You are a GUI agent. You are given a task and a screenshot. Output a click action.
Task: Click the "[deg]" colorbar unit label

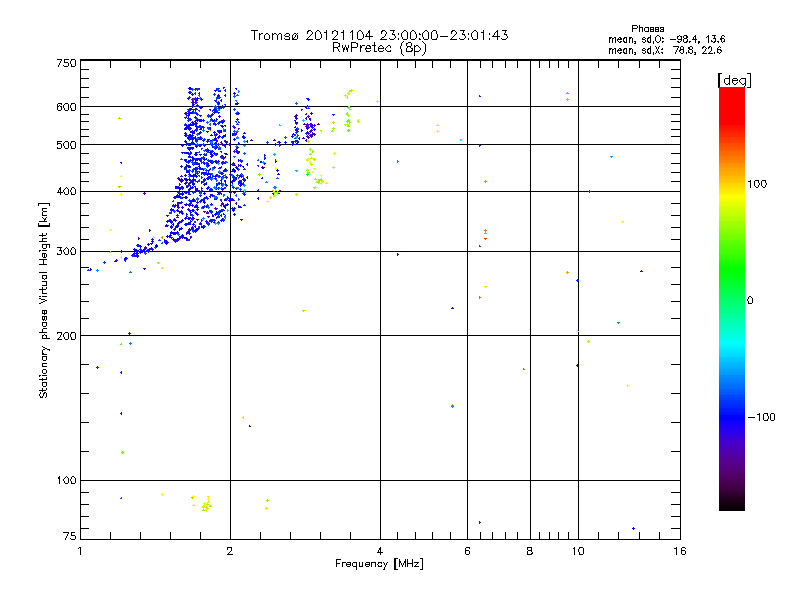pos(734,80)
